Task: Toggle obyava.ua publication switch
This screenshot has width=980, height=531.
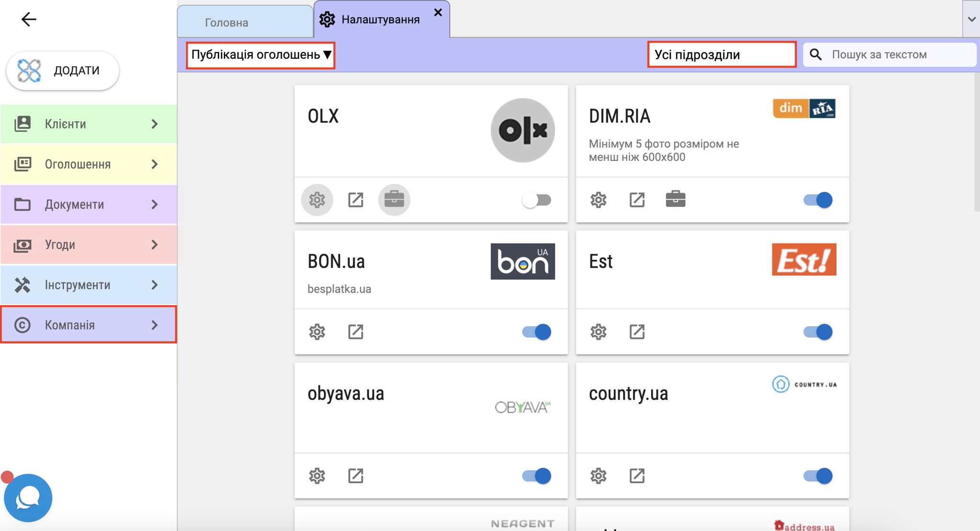Action: [x=536, y=476]
